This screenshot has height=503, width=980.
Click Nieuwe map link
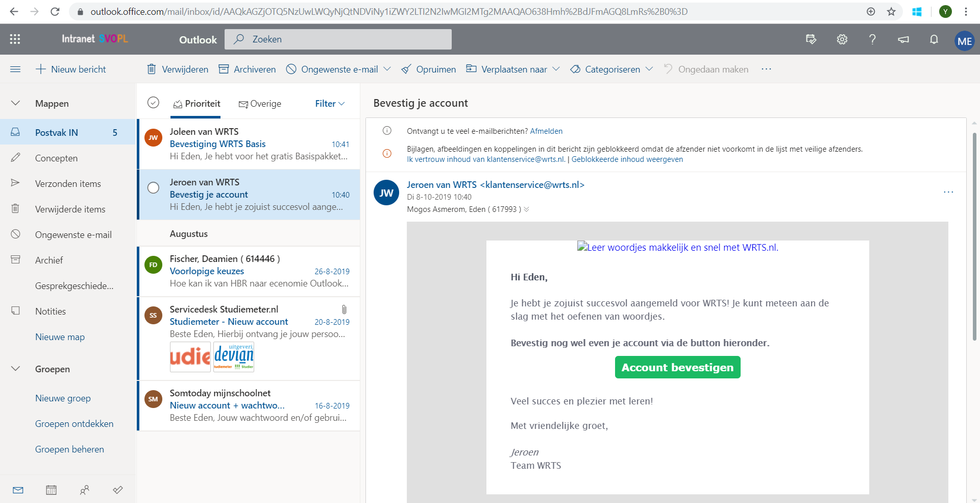(x=60, y=337)
